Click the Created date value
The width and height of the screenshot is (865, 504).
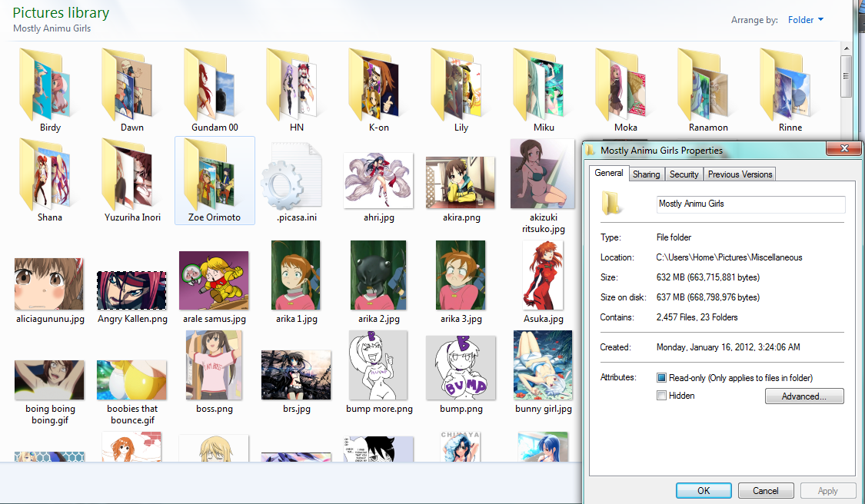click(x=727, y=346)
